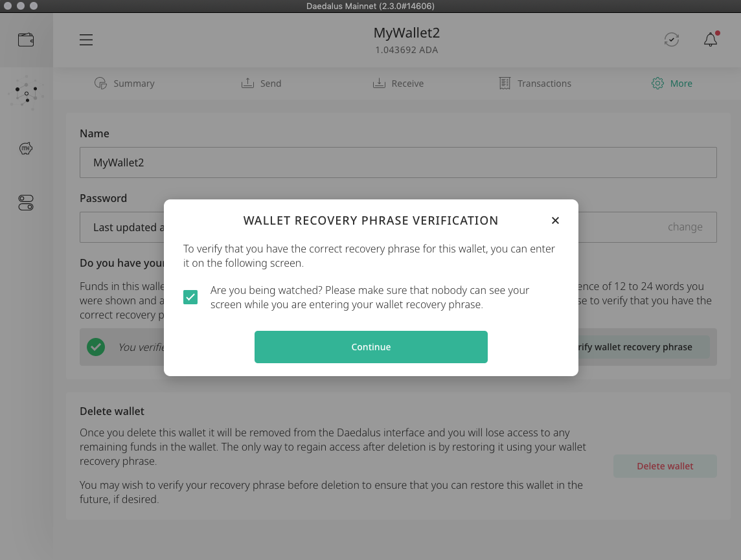Open the settings toggles icon in sidebar
The height and width of the screenshot is (560, 741).
coord(26,203)
